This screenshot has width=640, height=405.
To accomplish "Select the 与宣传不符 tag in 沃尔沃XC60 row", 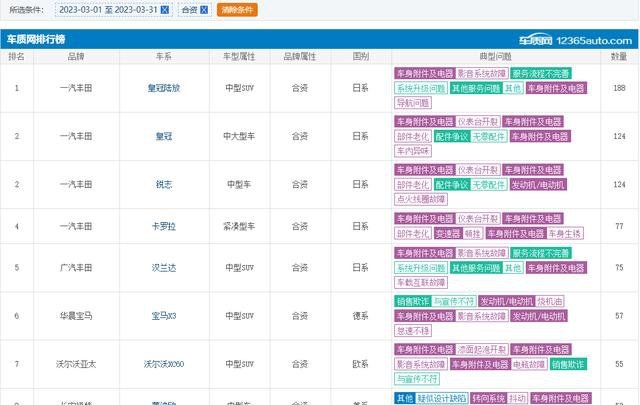I will pos(417,379).
